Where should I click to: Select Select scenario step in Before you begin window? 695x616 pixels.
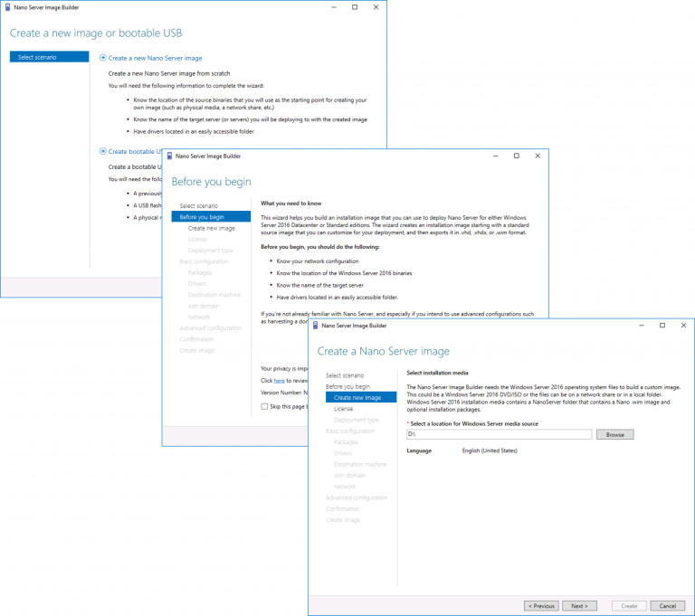(198, 205)
